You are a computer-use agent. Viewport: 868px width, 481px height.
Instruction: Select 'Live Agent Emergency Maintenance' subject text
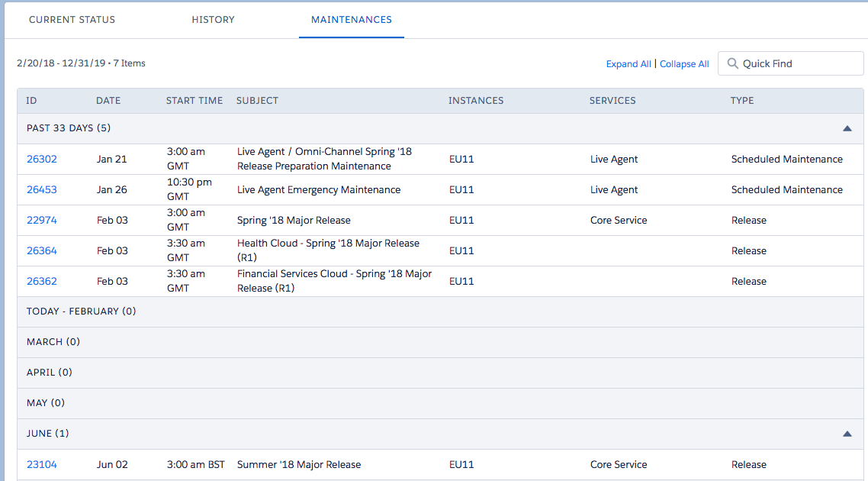click(x=319, y=189)
